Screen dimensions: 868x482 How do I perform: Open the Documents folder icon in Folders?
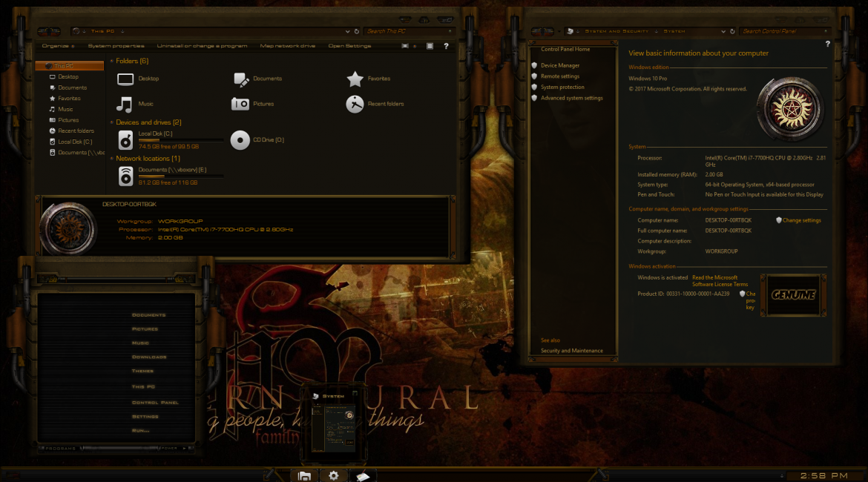[x=241, y=79]
